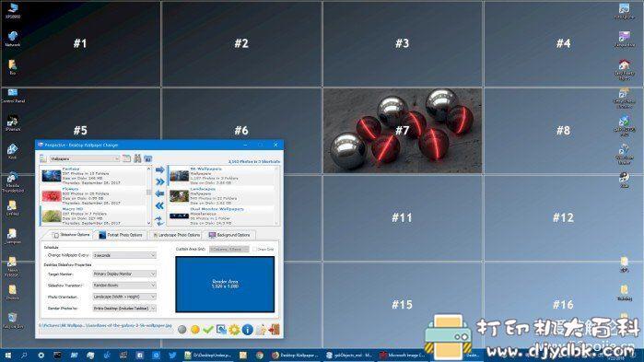Open the Network desktop icon
Viewport: 644px width, 362px height.
pyautogui.click(x=13, y=39)
